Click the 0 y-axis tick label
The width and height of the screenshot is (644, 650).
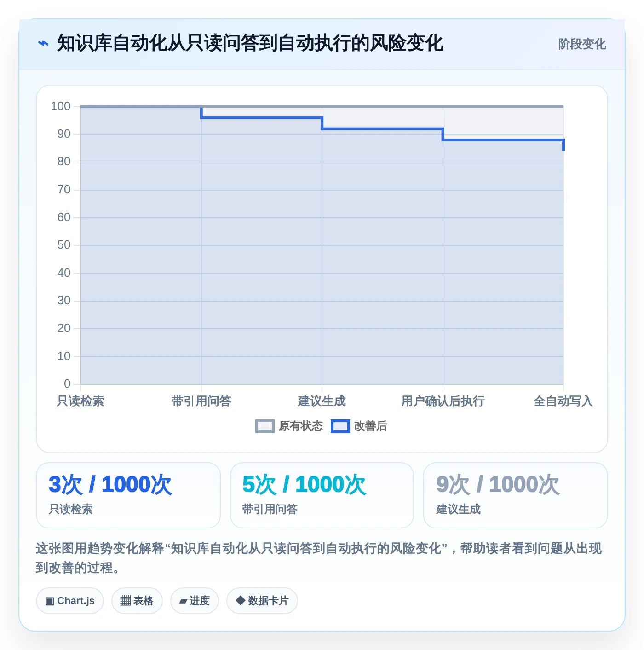point(67,384)
